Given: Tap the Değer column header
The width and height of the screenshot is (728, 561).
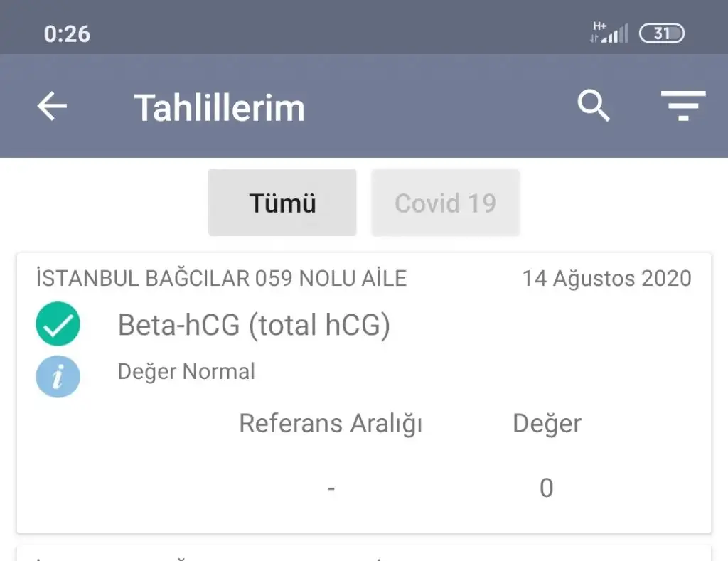Looking at the screenshot, I should 547,424.
